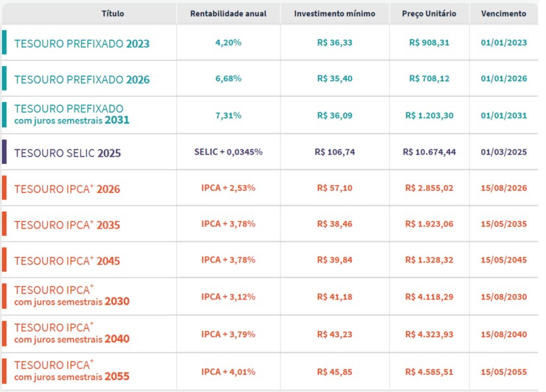Click the R$ 4.323,93 unit price
This screenshot has height=392, width=546.
coord(429,334)
